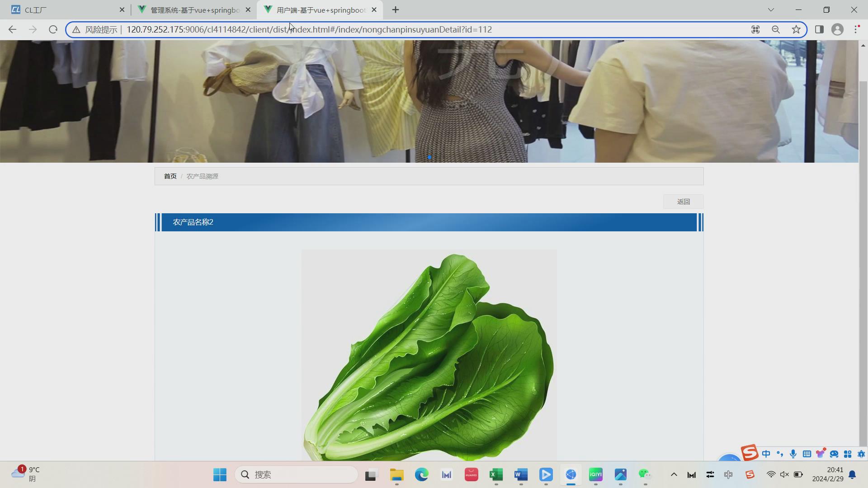
Task: Open the user profile avatar icon
Action: 837,29
